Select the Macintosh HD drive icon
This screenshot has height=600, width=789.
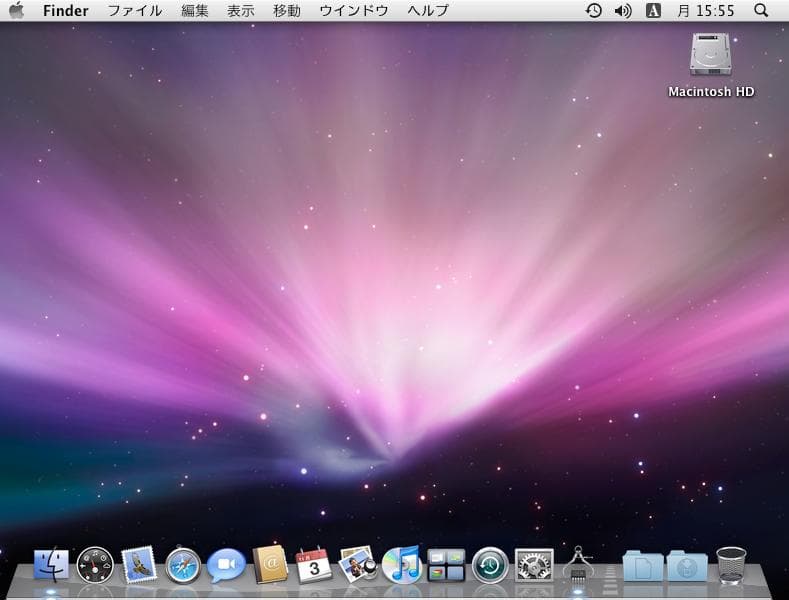pos(711,55)
